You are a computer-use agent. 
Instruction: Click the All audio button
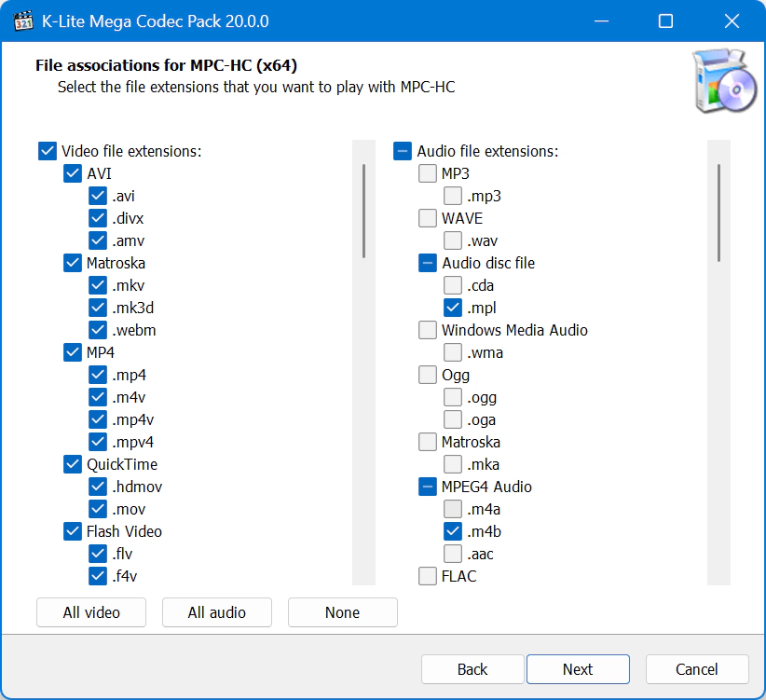(x=217, y=612)
